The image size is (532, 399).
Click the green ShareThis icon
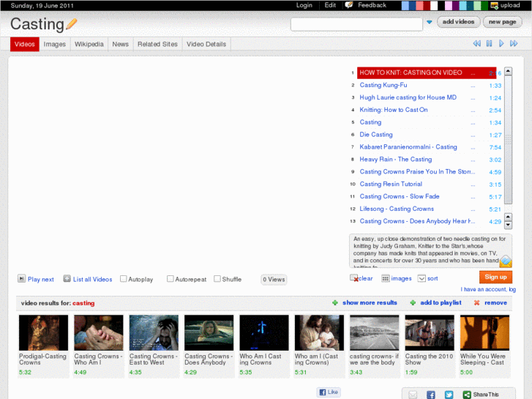pos(467,395)
